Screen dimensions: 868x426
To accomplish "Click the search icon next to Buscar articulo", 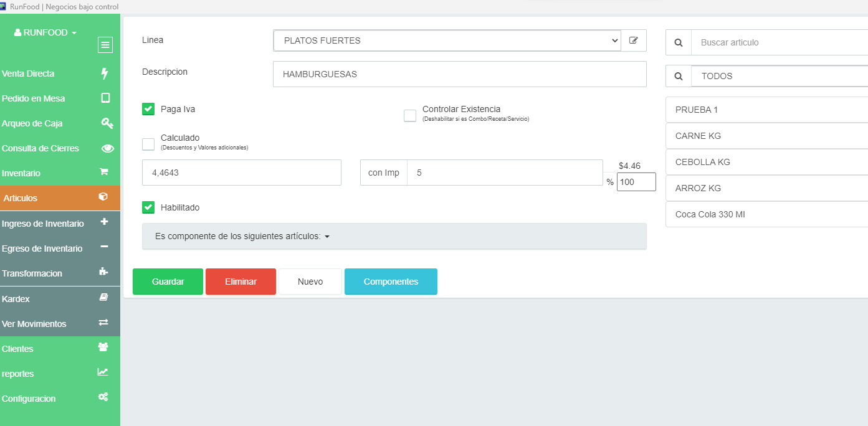I will coord(679,43).
